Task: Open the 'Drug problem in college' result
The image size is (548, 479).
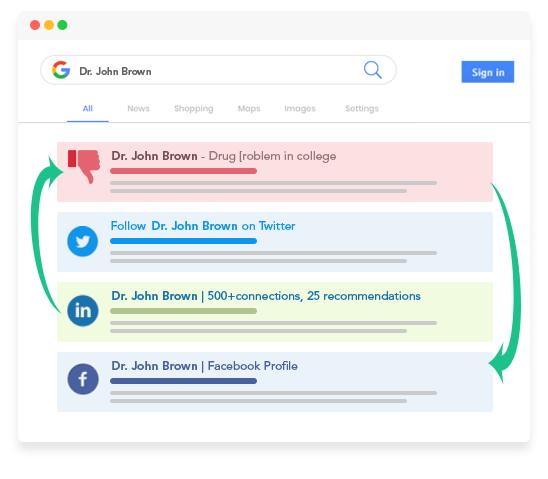Action: click(224, 156)
